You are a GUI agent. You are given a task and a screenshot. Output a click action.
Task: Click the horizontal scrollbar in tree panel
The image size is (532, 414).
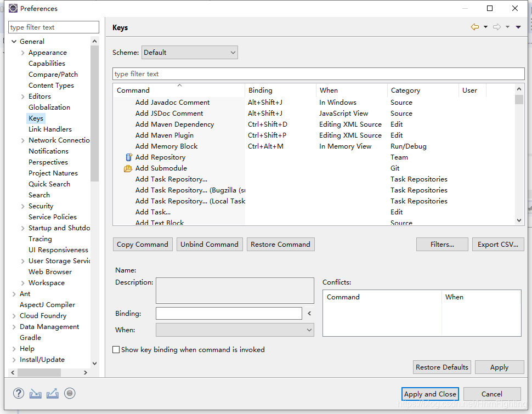pos(39,373)
